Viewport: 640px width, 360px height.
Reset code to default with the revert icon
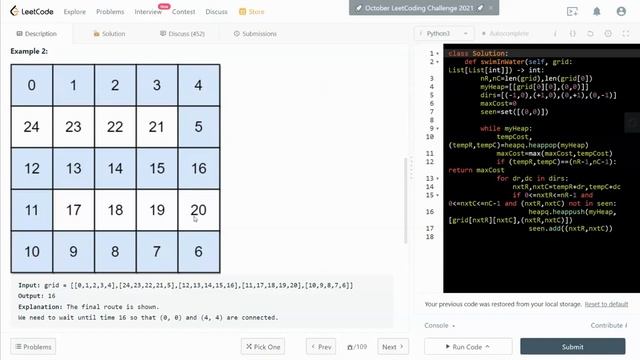click(x=590, y=33)
